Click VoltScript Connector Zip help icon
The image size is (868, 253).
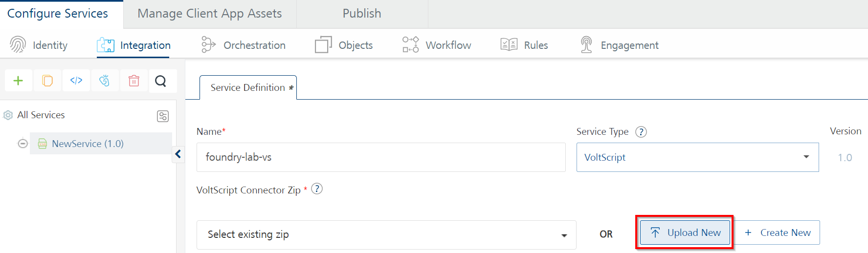(x=317, y=189)
